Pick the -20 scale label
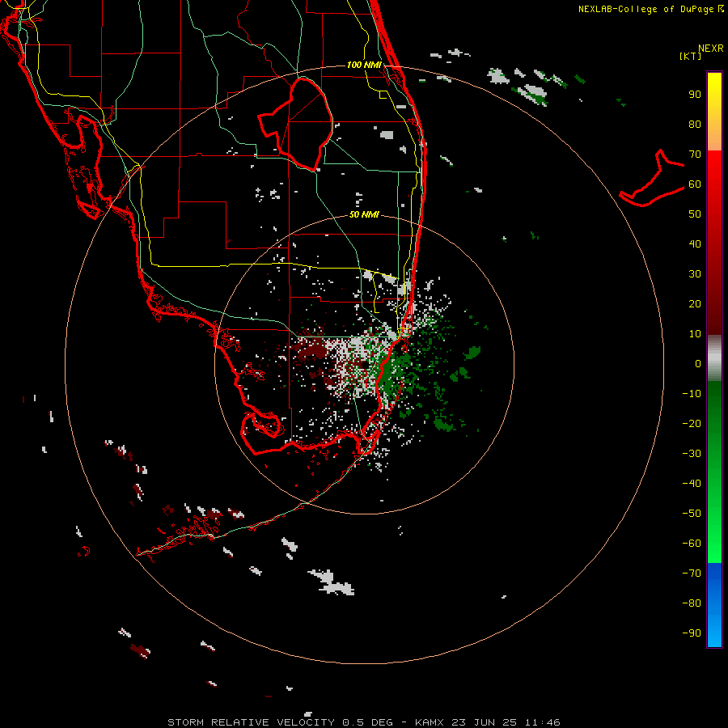 (692, 423)
